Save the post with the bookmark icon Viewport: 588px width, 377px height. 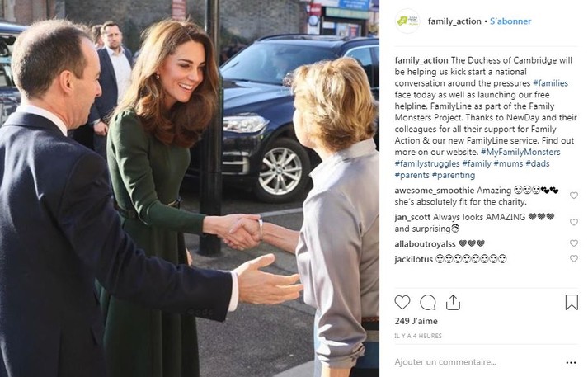click(572, 303)
